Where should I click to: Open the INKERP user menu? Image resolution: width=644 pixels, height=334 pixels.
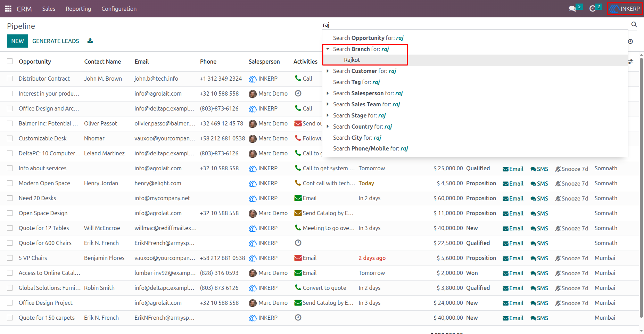(625, 9)
